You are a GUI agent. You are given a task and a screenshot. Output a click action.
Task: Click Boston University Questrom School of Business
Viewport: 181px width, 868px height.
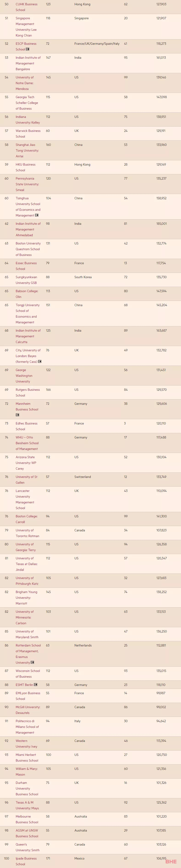tap(28, 249)
